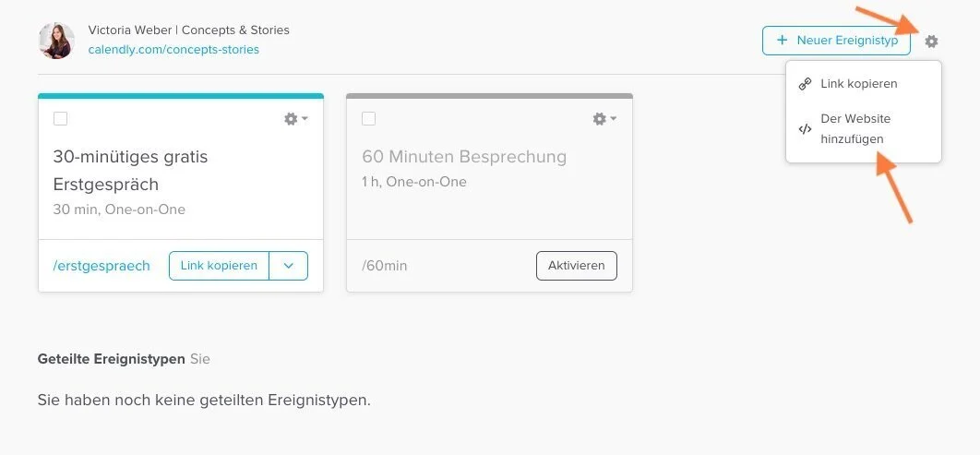Screen dimensions: 980x455
Task: Open the 30-minütiges gratis Erstgespräch title
Action: pyautogui.click(x=131, y=170)
